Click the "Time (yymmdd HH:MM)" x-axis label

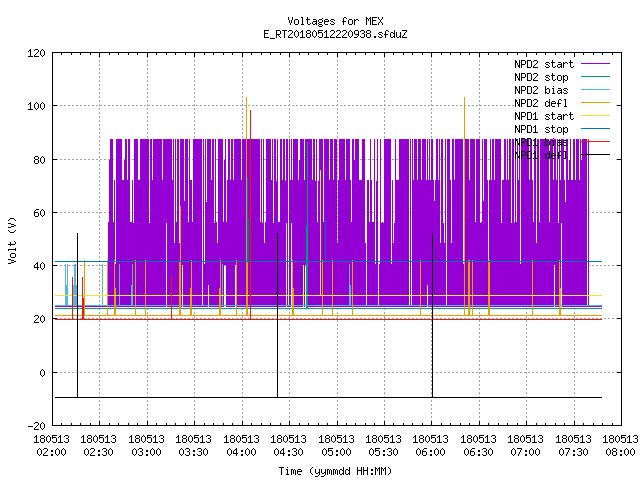tap(335, 471)
